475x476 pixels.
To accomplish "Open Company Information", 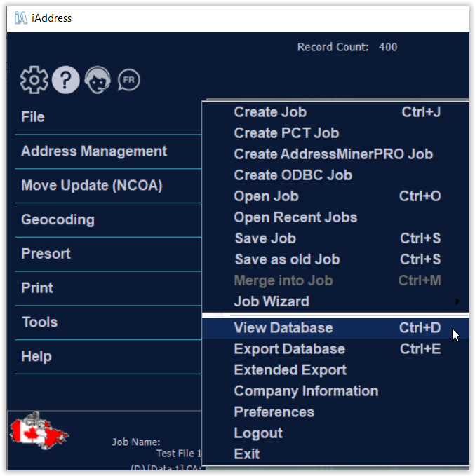I will click(336, 391).
